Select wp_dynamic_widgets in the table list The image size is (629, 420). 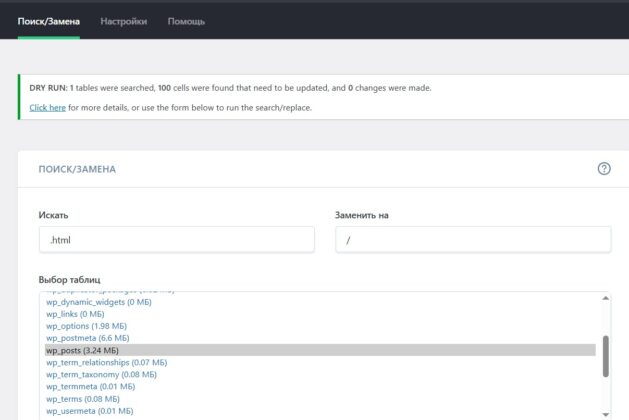coord(98,302)
